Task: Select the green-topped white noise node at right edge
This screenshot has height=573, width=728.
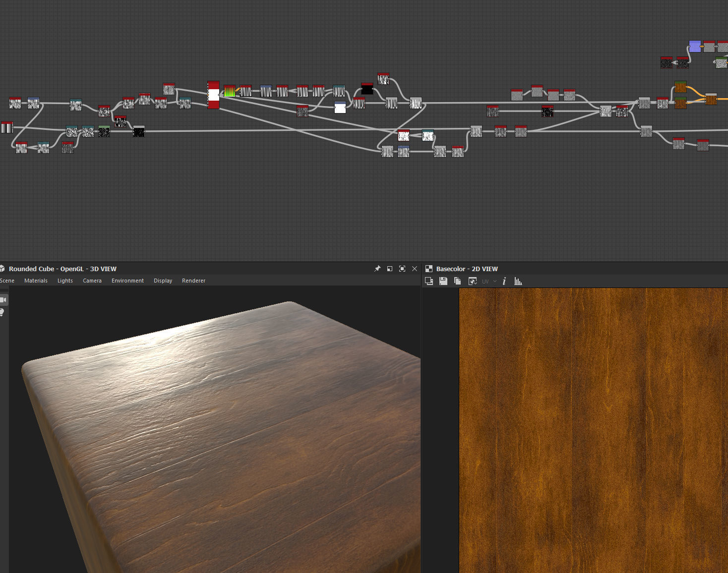Action: (722, 62)
